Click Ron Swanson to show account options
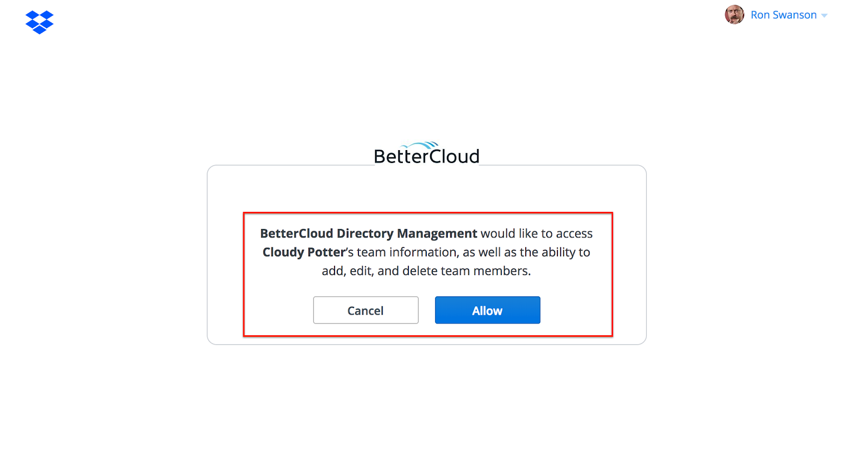Viewport: 868px width, 457px height. (784, 14)
